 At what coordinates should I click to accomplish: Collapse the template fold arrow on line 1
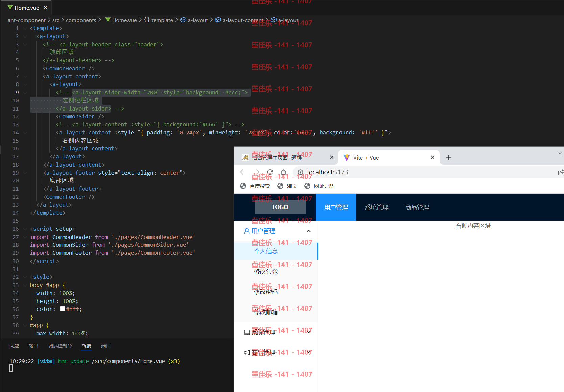pos(25,28)
